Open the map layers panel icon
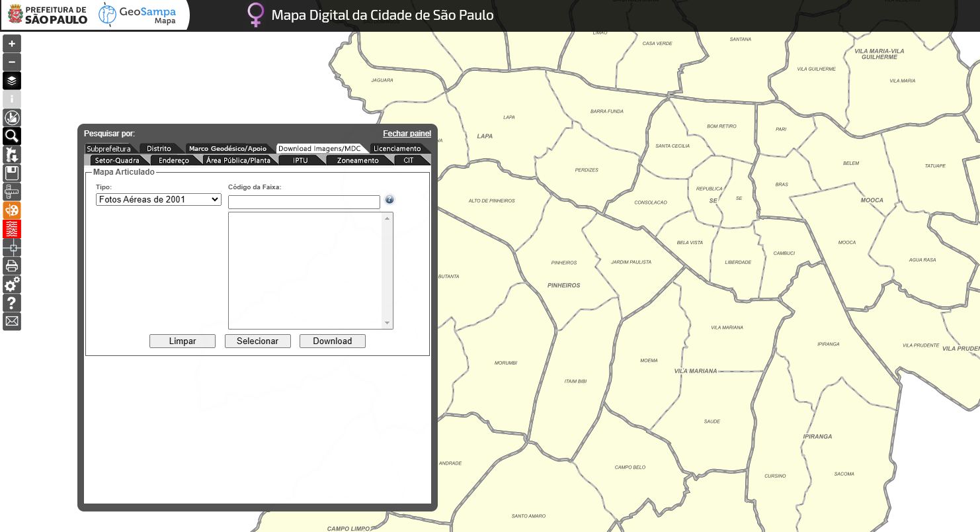 (x=12, y=81)
